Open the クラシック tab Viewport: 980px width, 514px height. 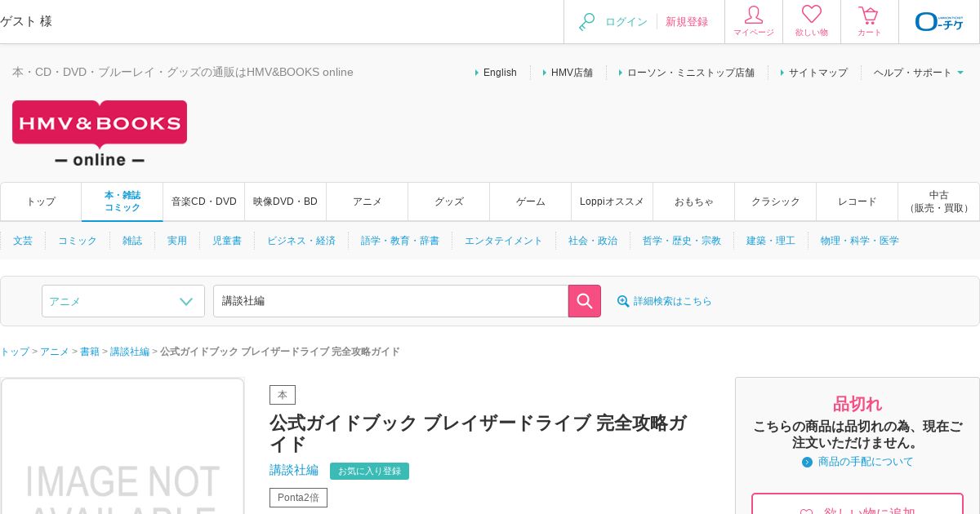[x=776, y=202]
